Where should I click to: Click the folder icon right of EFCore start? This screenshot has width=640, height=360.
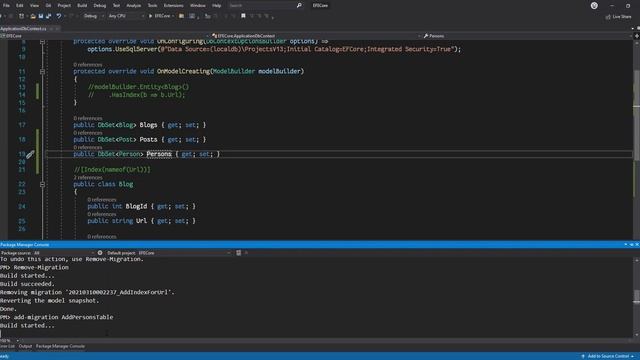181,16
